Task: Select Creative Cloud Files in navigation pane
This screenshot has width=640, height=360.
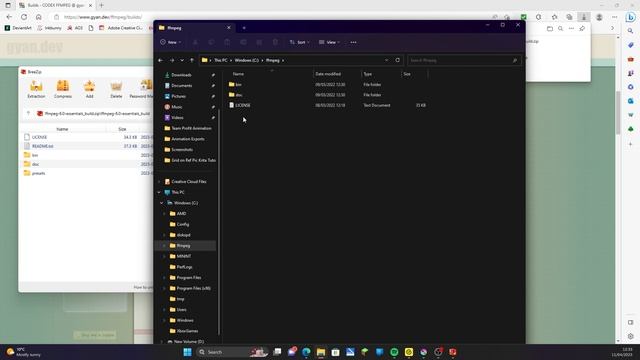Action: (x=189, y=182)
